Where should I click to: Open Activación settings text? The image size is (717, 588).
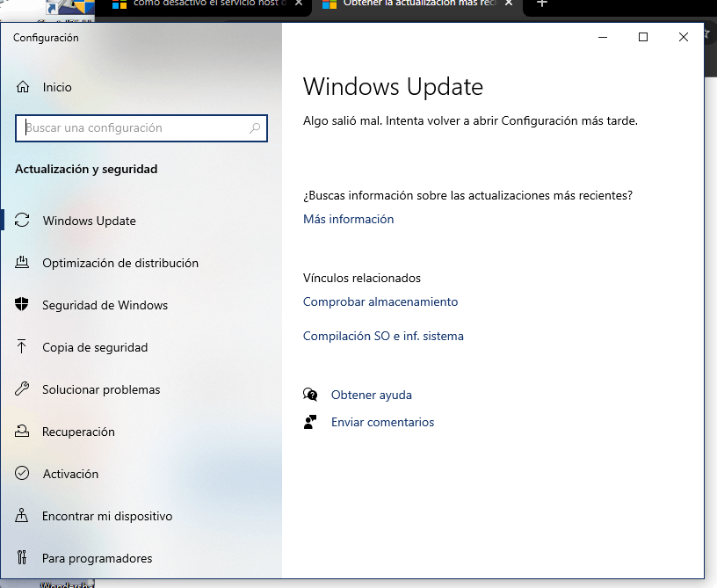coord(70,474)
